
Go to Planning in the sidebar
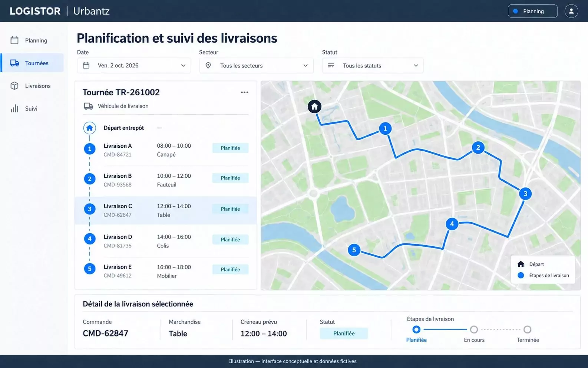point(32,40)
